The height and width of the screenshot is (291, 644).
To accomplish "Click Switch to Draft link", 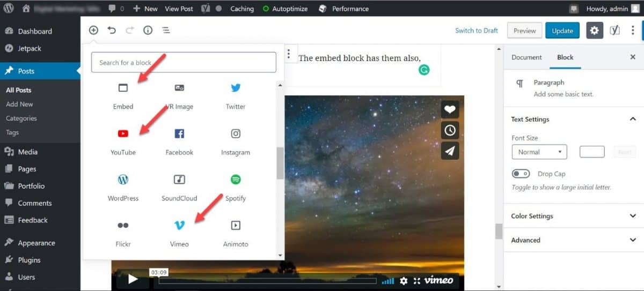I will (477, 31).
